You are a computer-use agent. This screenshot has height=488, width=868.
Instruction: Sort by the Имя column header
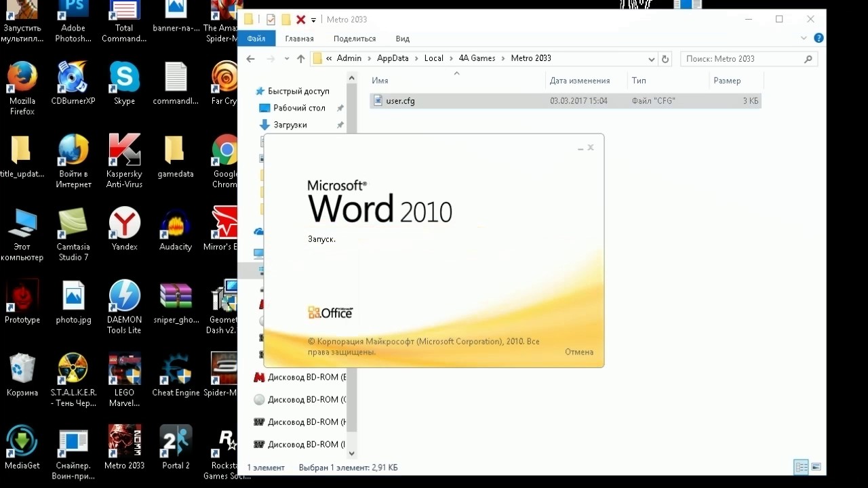point(456,81)
